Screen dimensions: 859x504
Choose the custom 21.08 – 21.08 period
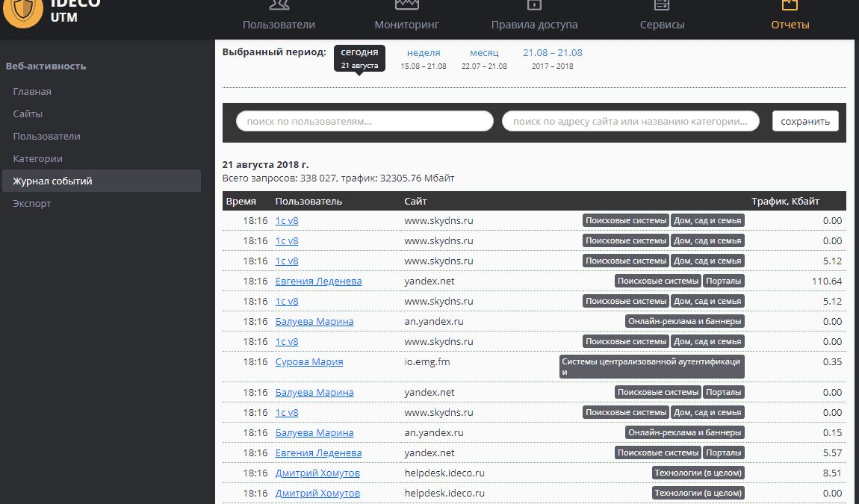click(x=553, y=53)
